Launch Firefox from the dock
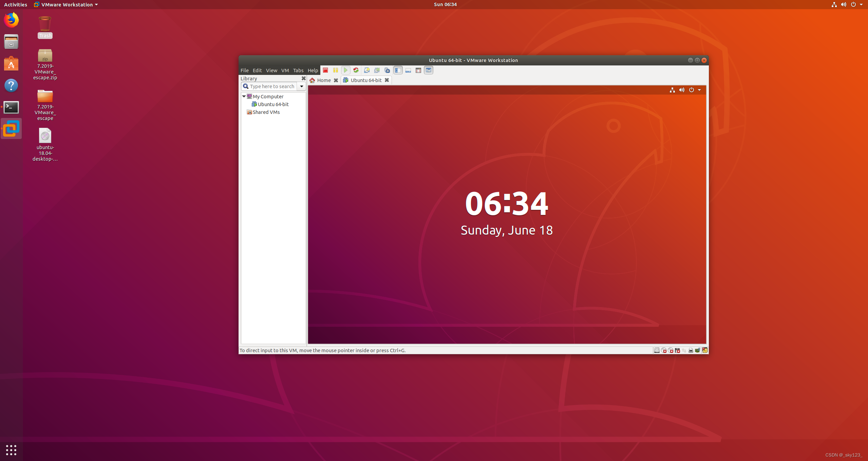 (x=11, y=20)
